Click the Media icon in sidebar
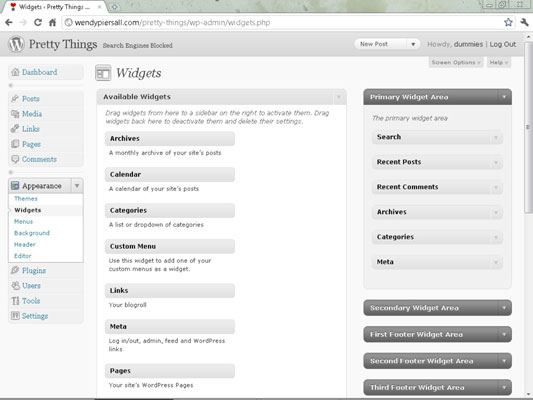 pos(15,114)
